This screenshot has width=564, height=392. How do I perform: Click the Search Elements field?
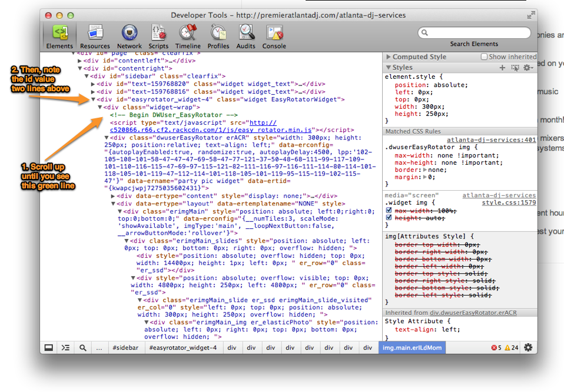[473, 33]
